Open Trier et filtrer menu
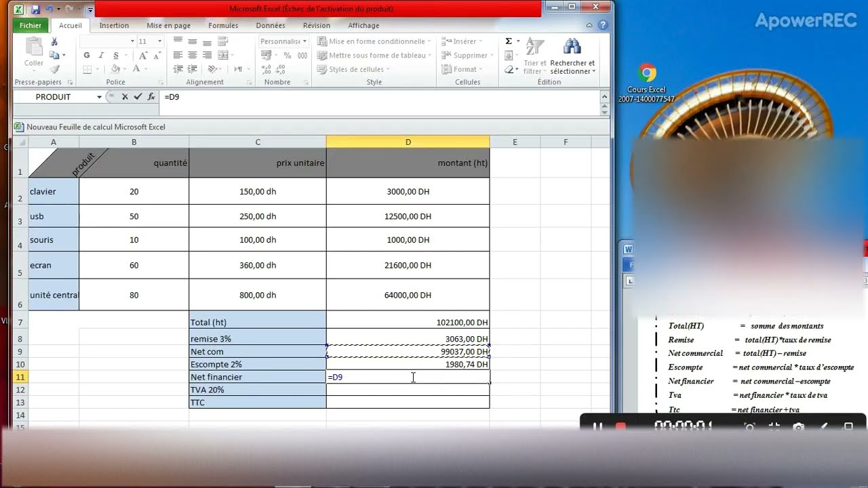The image size is (868, 488). tap(535, 56)
